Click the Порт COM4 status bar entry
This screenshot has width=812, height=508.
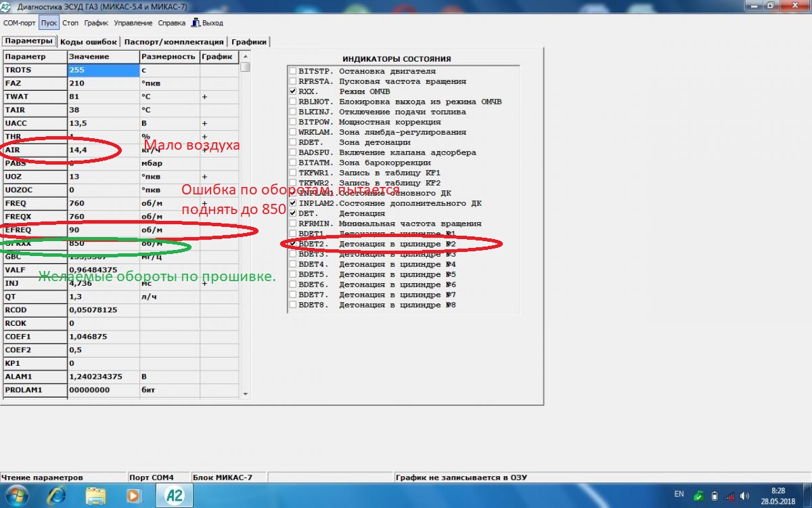point(159,478)
